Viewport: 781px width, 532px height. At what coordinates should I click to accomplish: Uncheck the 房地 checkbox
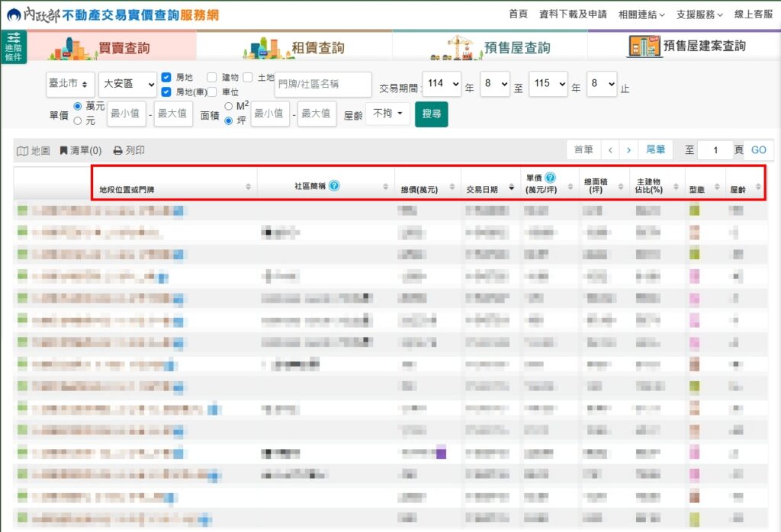pyautogui.click(x=166, y=77)
